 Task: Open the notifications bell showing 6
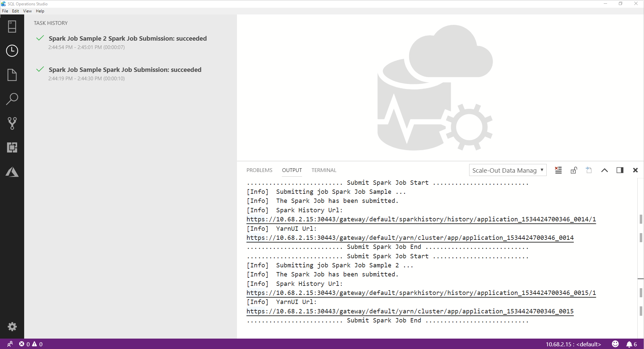[632, 344]
